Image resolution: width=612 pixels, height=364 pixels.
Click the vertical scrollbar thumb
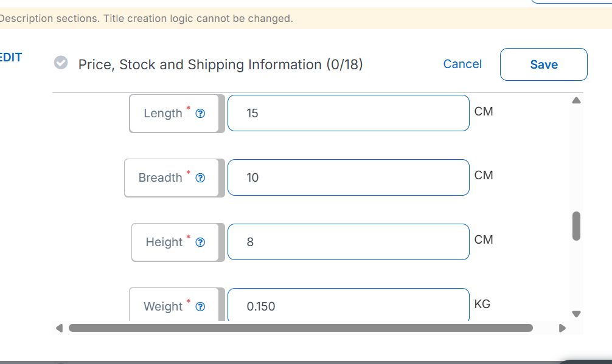(x=576, y=226)
